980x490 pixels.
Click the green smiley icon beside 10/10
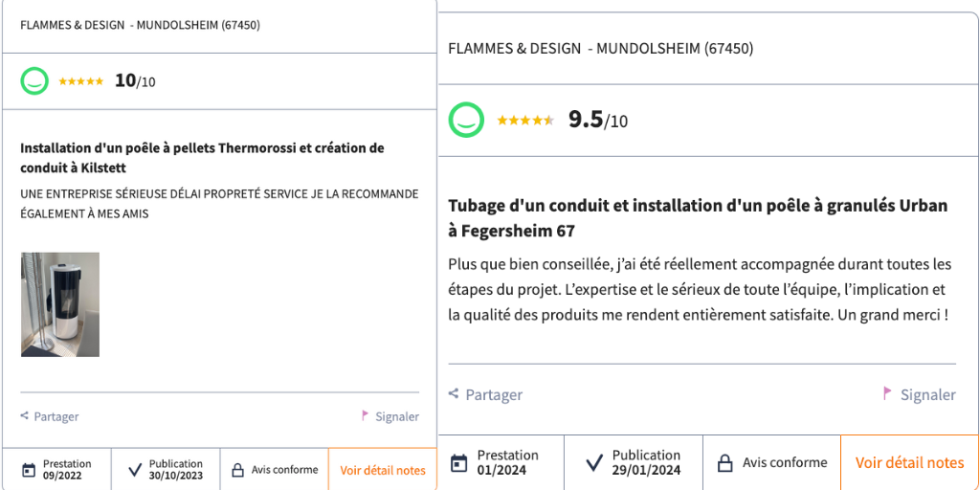(x=34, y=81)
